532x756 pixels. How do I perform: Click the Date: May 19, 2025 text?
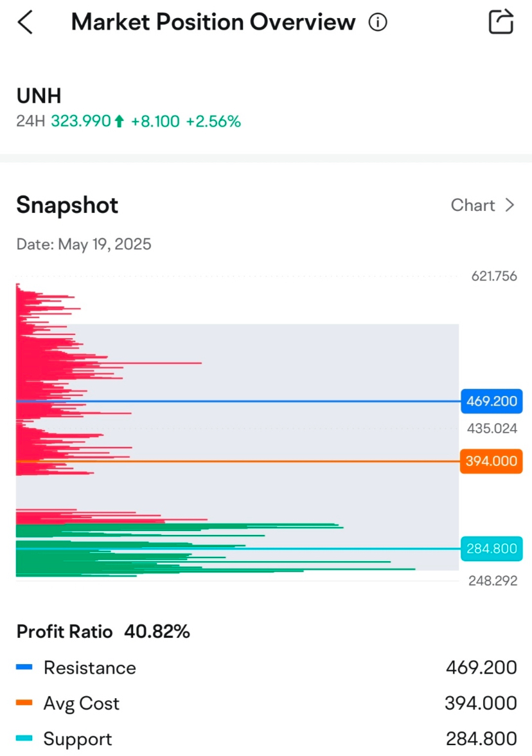click(84, 244)
